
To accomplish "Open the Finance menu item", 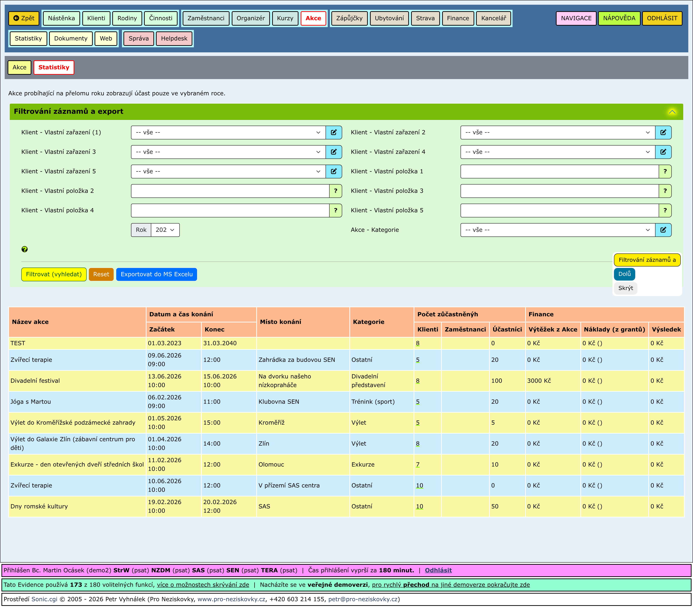I will pyautogui.click(x=458, y=18).
